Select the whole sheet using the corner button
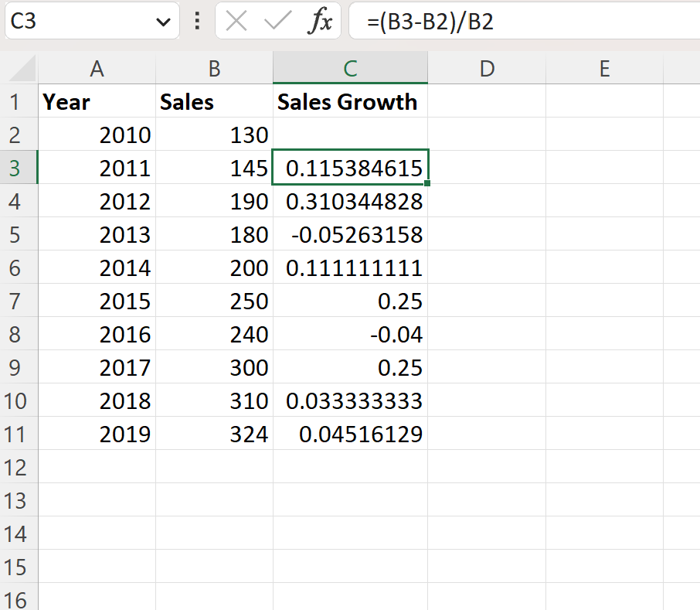The width and height of the screenshot is (700, 610). tap(19, 68)
